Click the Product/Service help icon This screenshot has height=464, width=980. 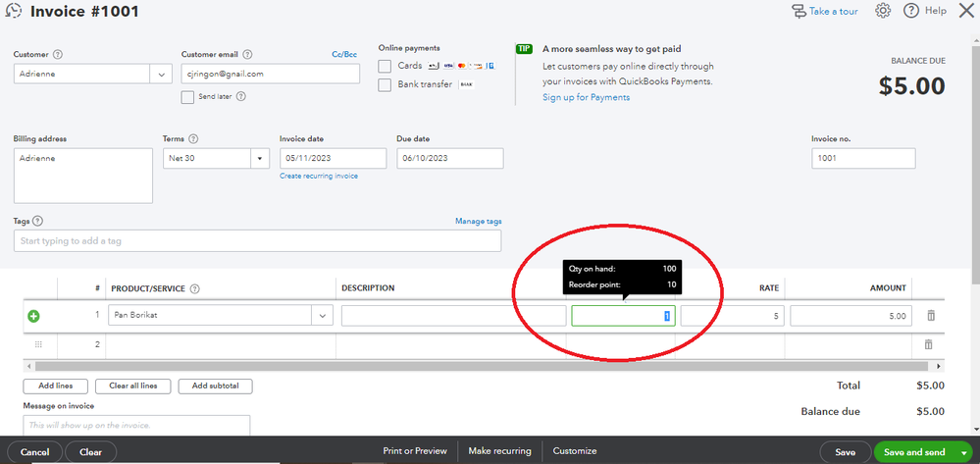click(194, 288)
